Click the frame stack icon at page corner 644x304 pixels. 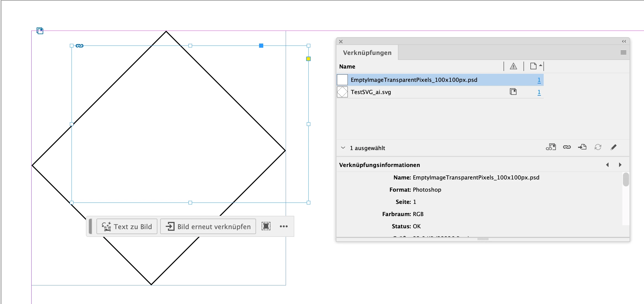click(x=40, y=31)
